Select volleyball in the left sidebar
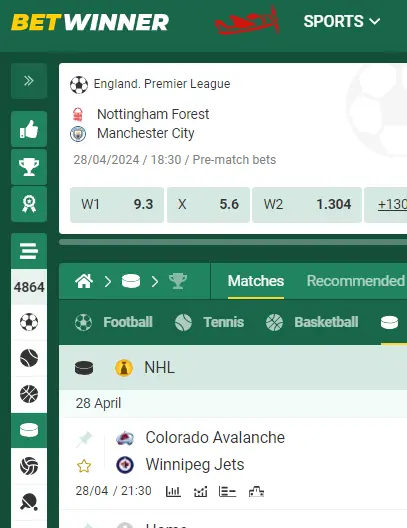 point(29,466)
